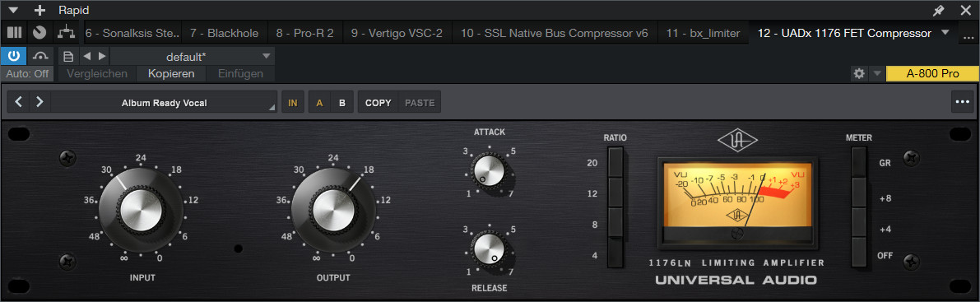Open the preset file menu icon
The height and width of the screenshot is (302, 980).
[69, 56]
